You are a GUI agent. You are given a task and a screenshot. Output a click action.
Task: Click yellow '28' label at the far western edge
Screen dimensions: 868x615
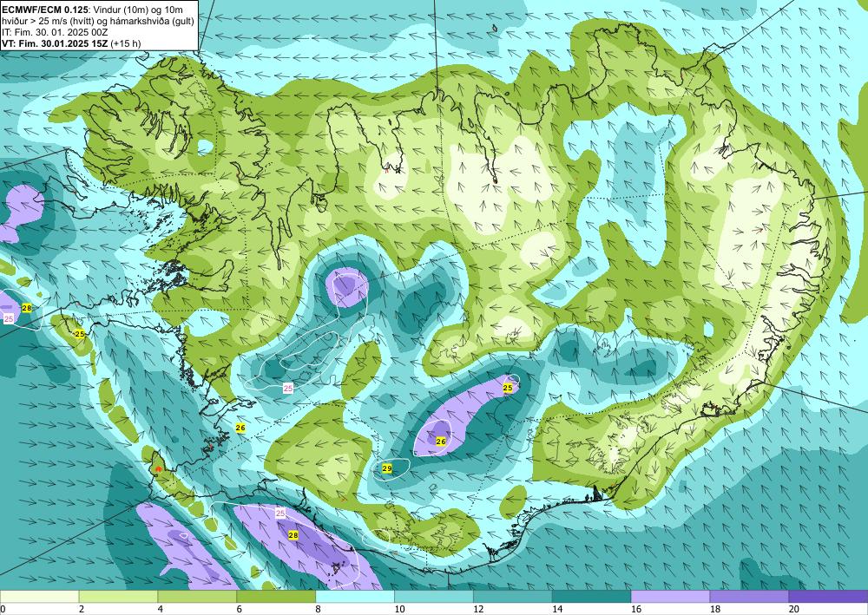tap(26, 307)
